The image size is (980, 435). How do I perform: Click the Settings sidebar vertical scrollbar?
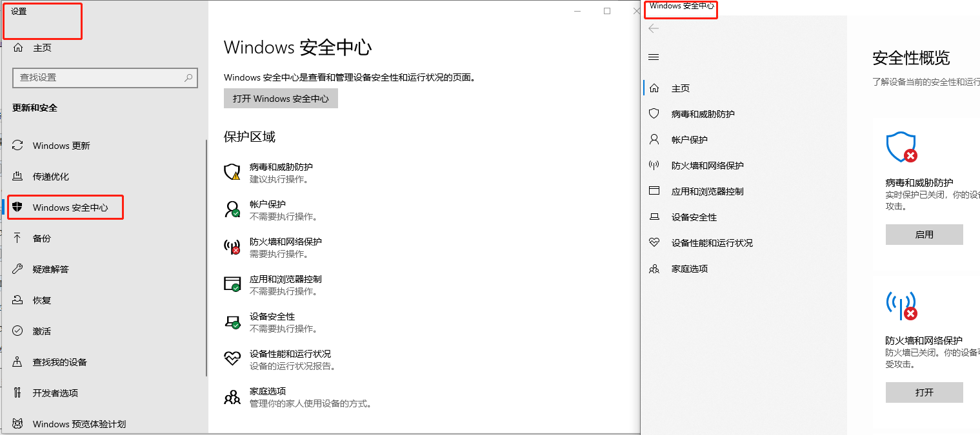tap(206, 258)
